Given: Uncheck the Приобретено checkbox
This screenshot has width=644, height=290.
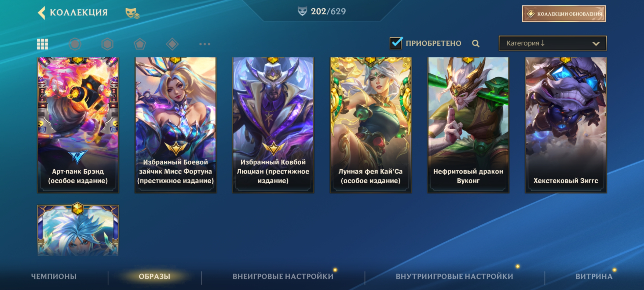Looking at the screenshot, I should point(396,43).
